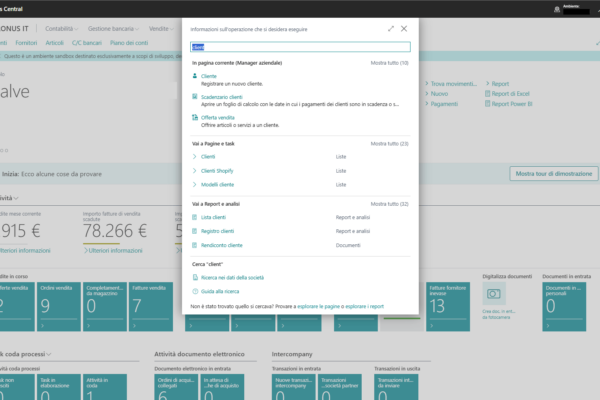Open the Vendite dropdown menu

tap(161, 29)
